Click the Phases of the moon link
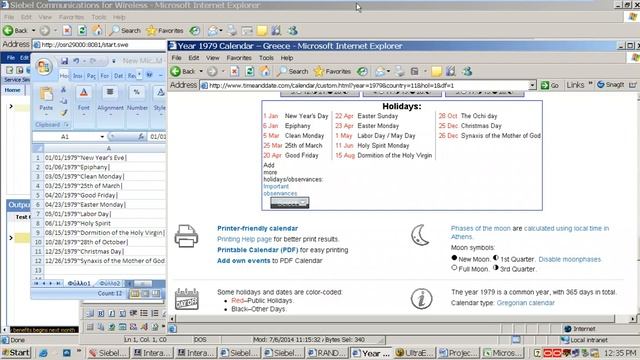This screenshot has height=360, width=640. point(481,228)
